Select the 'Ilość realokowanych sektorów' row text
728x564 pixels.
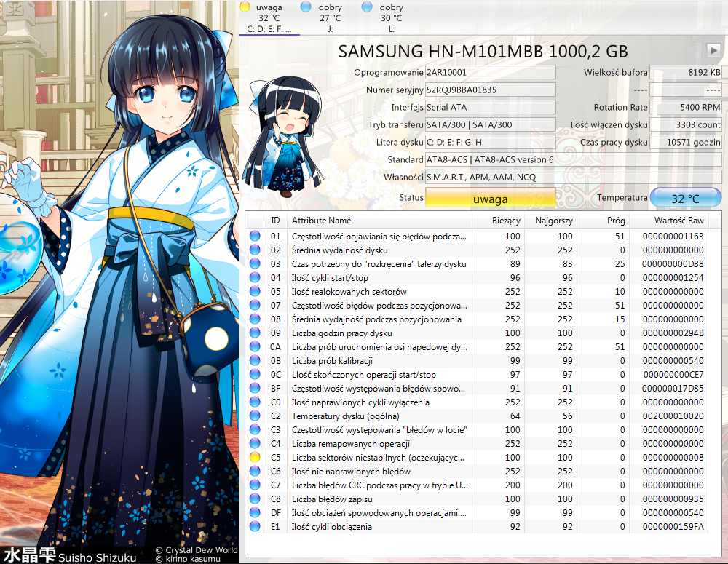point(349,292)
